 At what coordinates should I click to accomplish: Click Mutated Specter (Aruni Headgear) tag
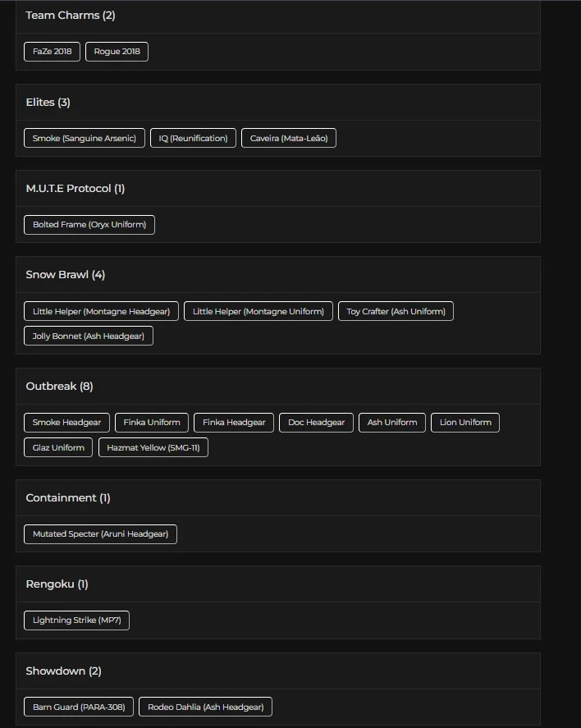click(100, 534)
